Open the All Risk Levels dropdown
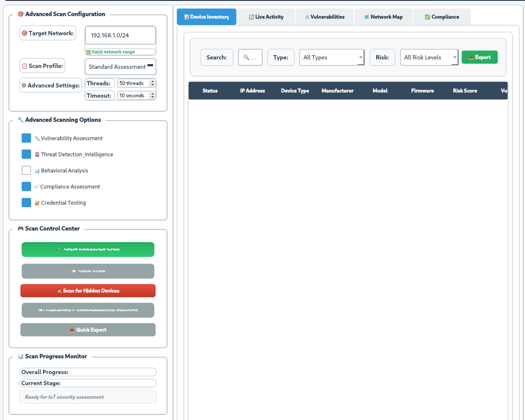This screenshot has width=525, height=420. click(x=429, y=57)
